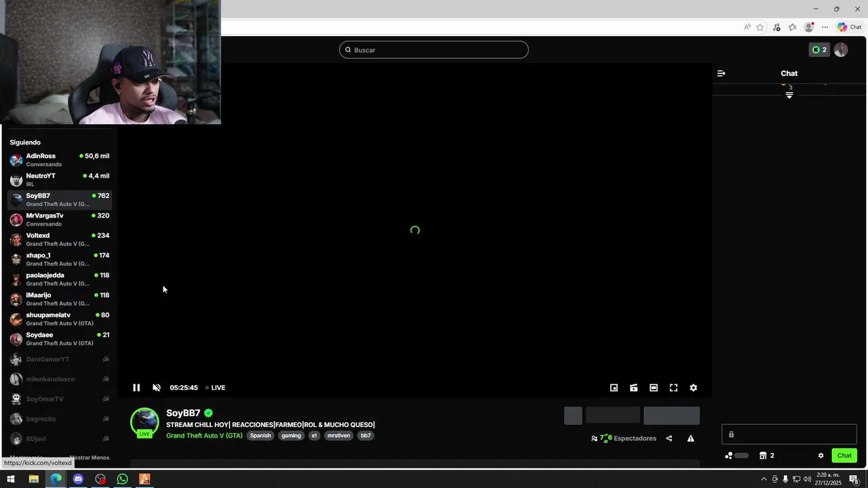Open Edge settings and more menu
Viewport: 868px width, 488px height.
click(825, 27)
